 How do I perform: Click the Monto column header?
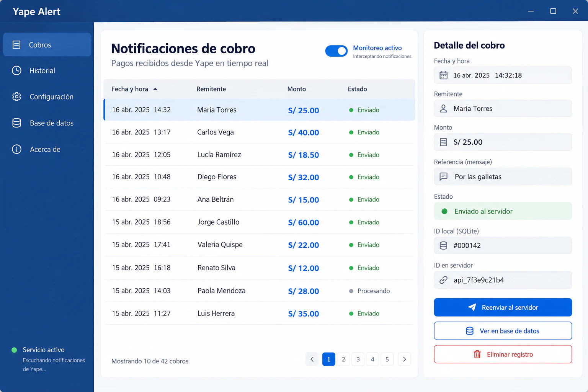point(297,89)
